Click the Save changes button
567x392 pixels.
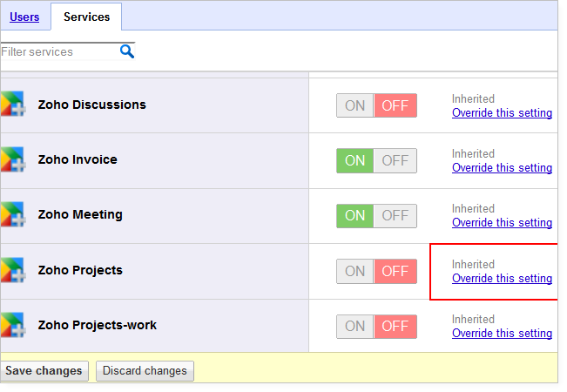[x=44, y=371]
